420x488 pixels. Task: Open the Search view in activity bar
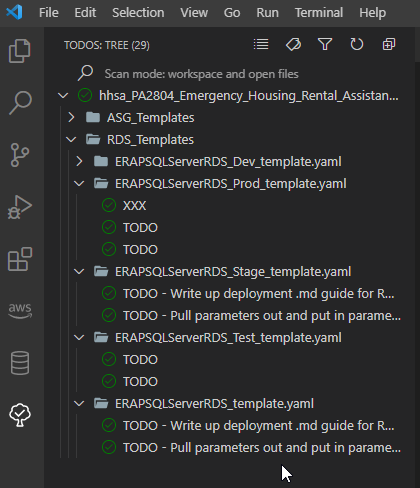(20, 103)
